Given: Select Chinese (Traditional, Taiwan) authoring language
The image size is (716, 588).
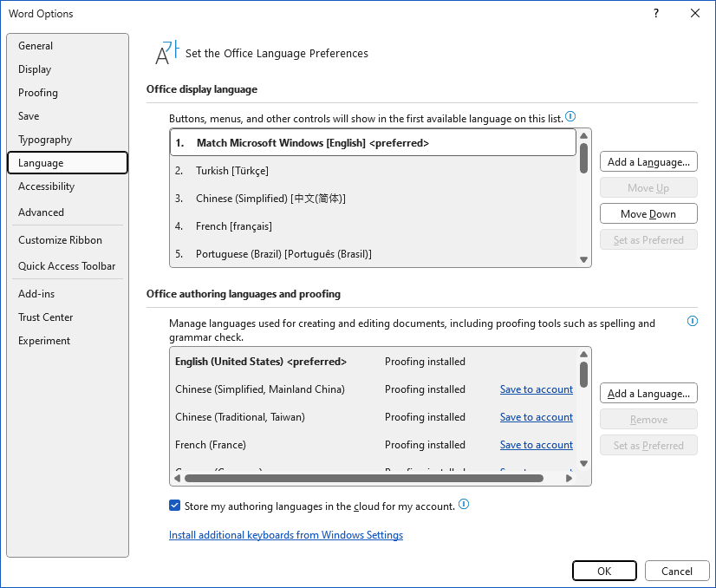Looking at the screenshot, I should tap(373, 418).
